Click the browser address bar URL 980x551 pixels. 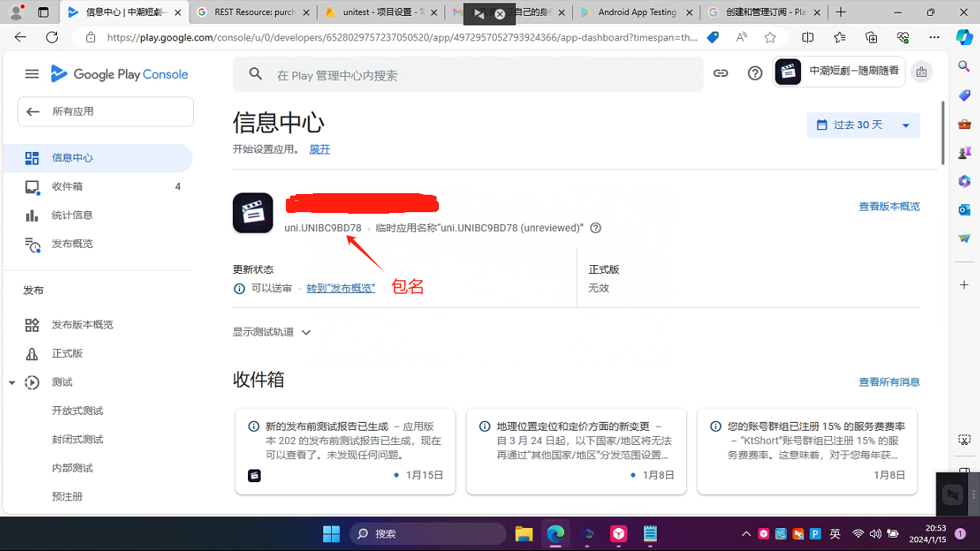pyautogui.click(x=402, y=37)
